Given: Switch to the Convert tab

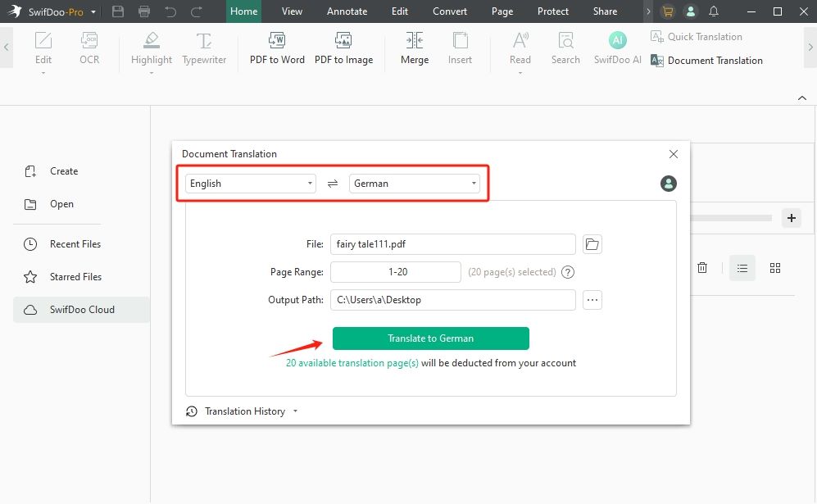Looking at the screenshot, I should (450, 11).
